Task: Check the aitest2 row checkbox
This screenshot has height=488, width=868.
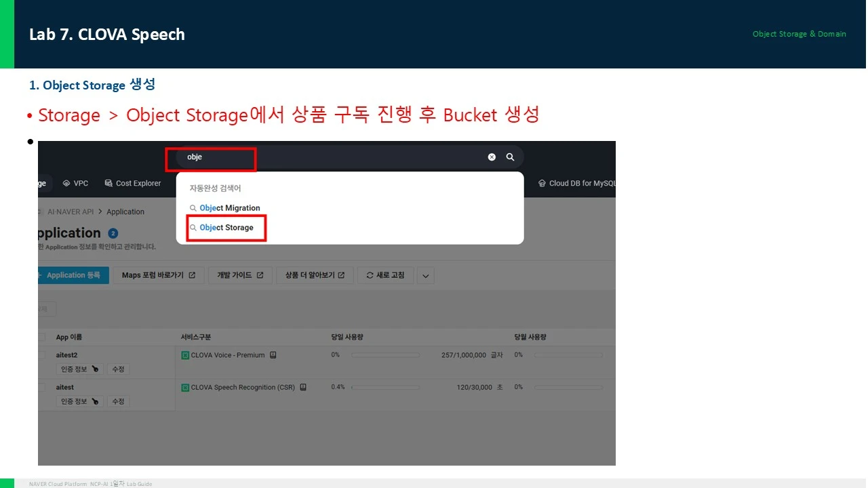Action: coord(42,355)
